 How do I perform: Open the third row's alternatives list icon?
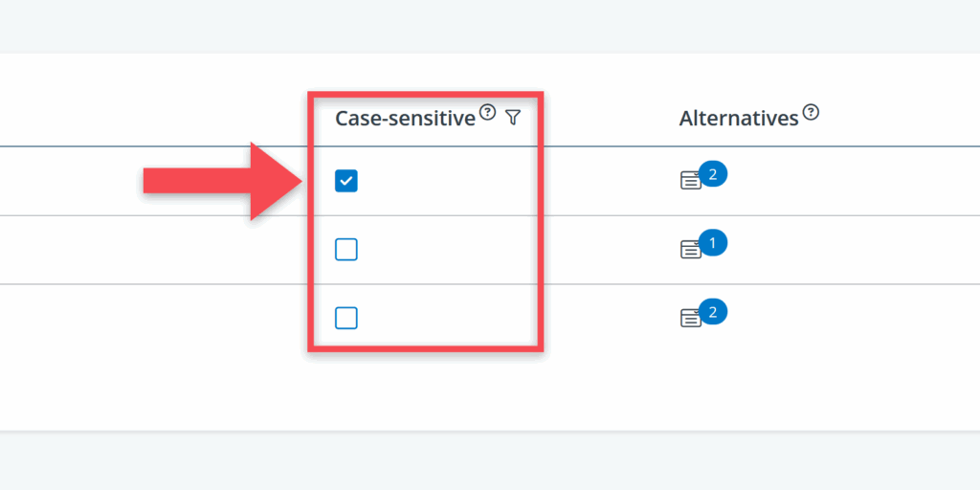pyautogui.click(x=690, y=318)
